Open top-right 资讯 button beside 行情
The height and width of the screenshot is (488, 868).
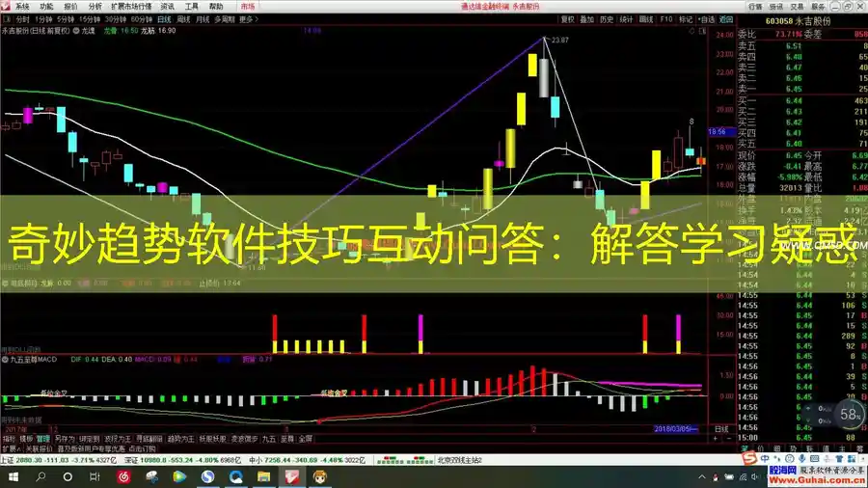pos(776,7)
